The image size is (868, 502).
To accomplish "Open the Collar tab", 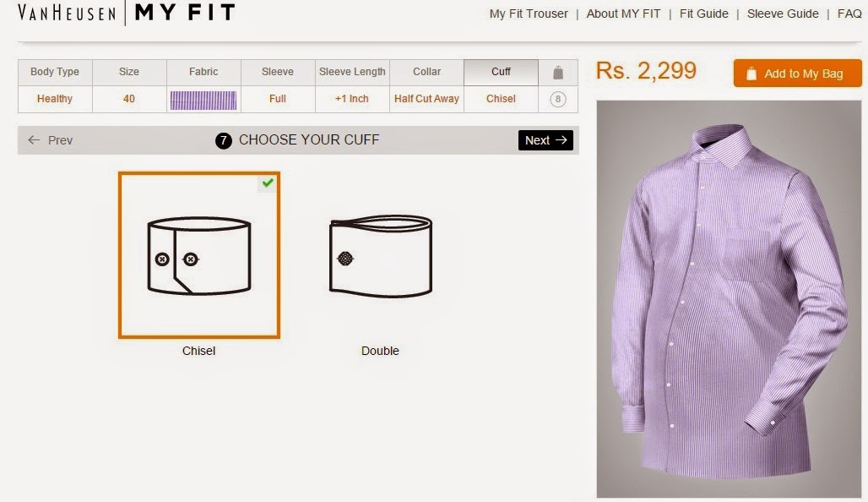I will [x=426, y=72].
